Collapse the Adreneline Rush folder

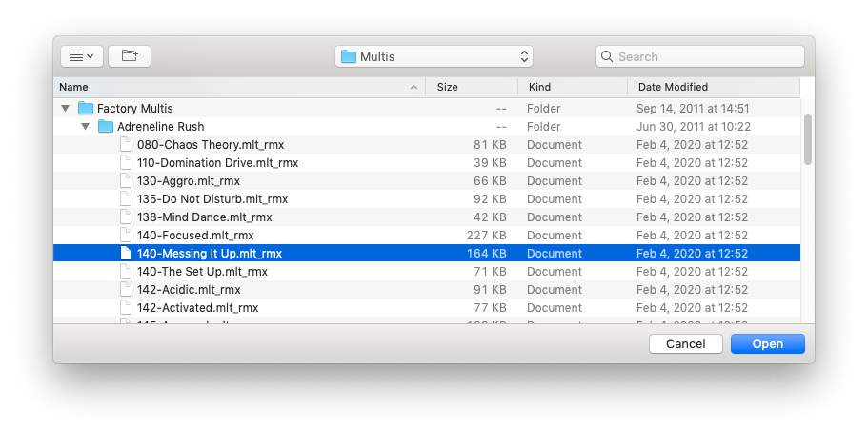point(85,127)
